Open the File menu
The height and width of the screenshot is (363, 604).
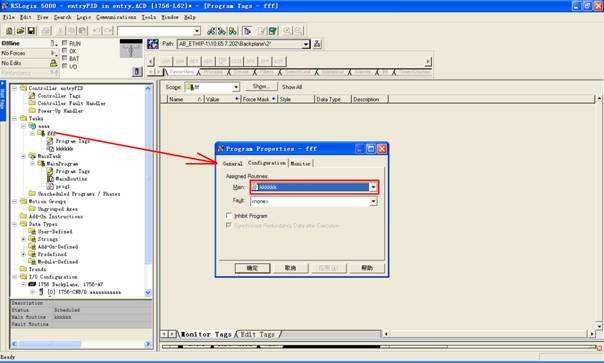[8, 17]
